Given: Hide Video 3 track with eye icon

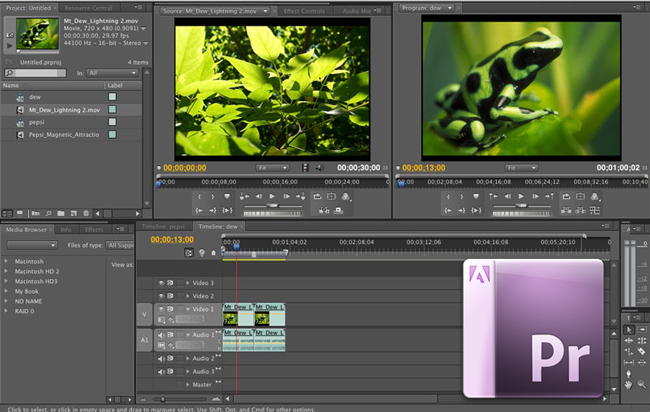Looking at the screenshot, I should (161, 283).
